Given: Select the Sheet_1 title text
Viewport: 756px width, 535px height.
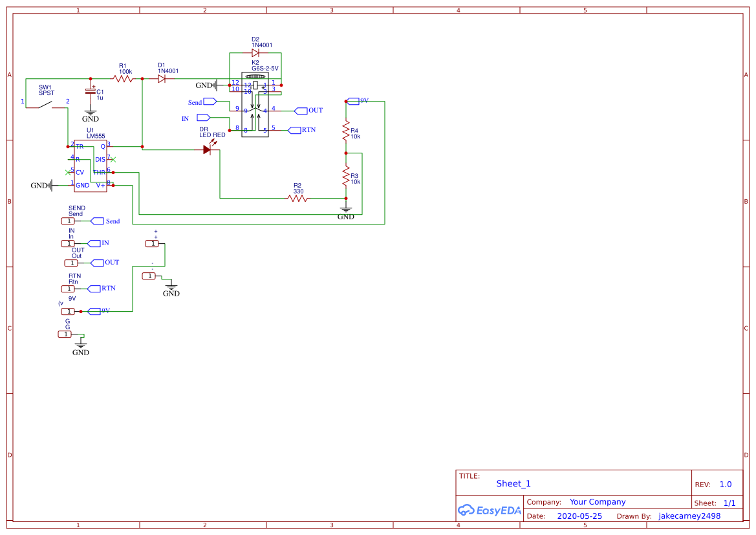Looking at the screenshot, I should click(513, 483).
